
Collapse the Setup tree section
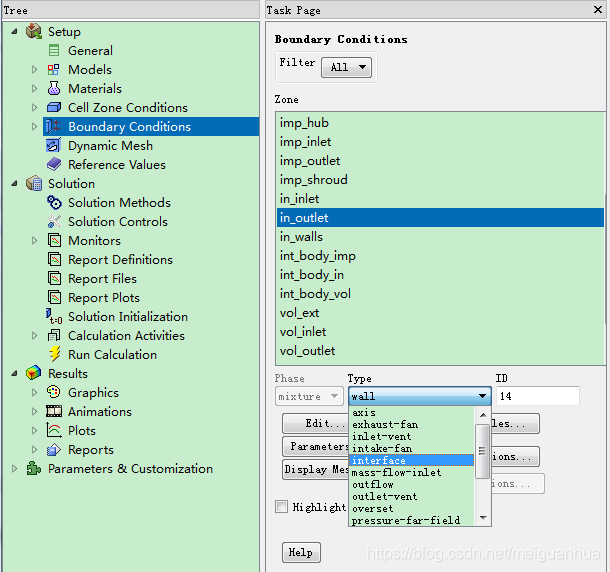pyautogui.click(x=14, y=31)
